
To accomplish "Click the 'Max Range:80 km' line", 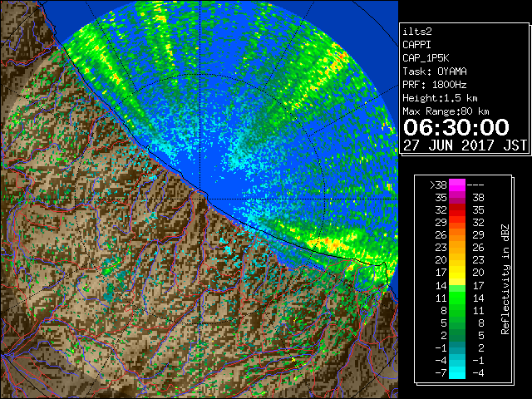I will click(x=446, y=111).
